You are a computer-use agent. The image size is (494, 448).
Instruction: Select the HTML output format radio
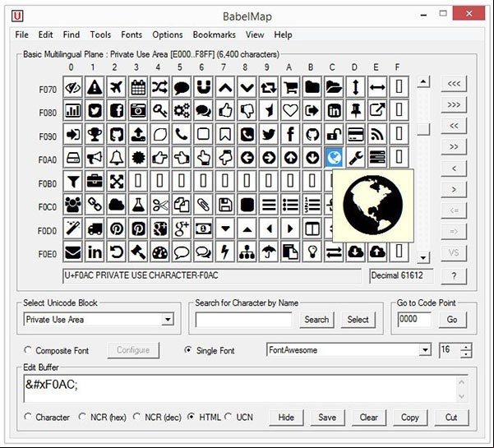point(191,417)
